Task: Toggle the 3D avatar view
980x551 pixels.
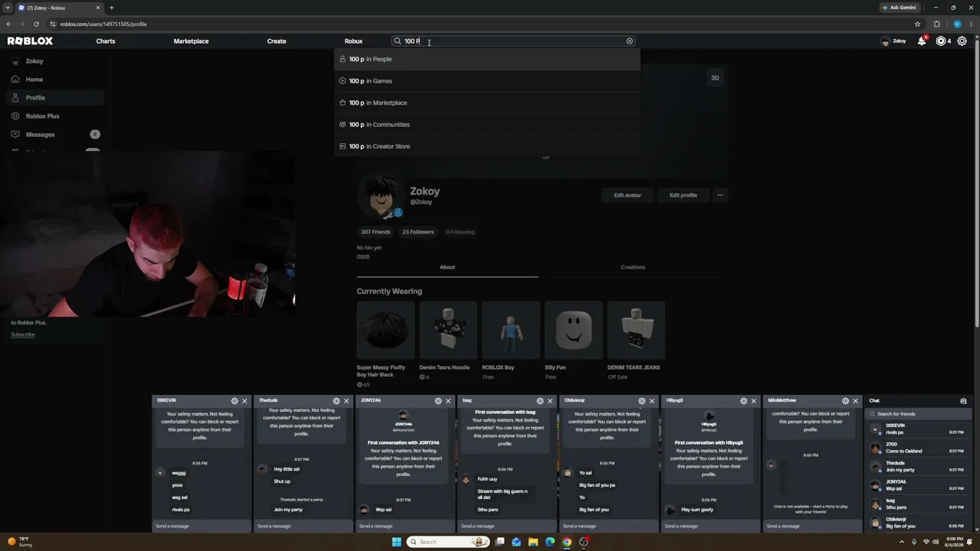Action: pyautogui.click(x=715, y=78)
